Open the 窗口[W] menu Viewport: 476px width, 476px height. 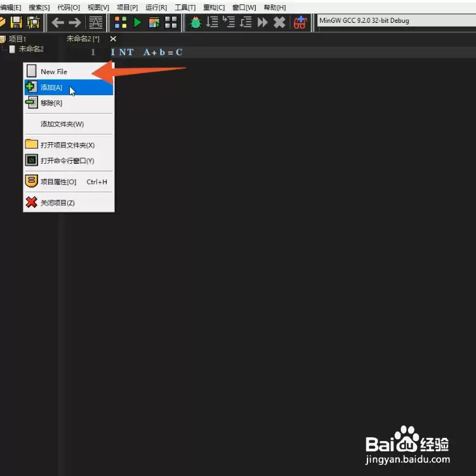click(244, 7)
